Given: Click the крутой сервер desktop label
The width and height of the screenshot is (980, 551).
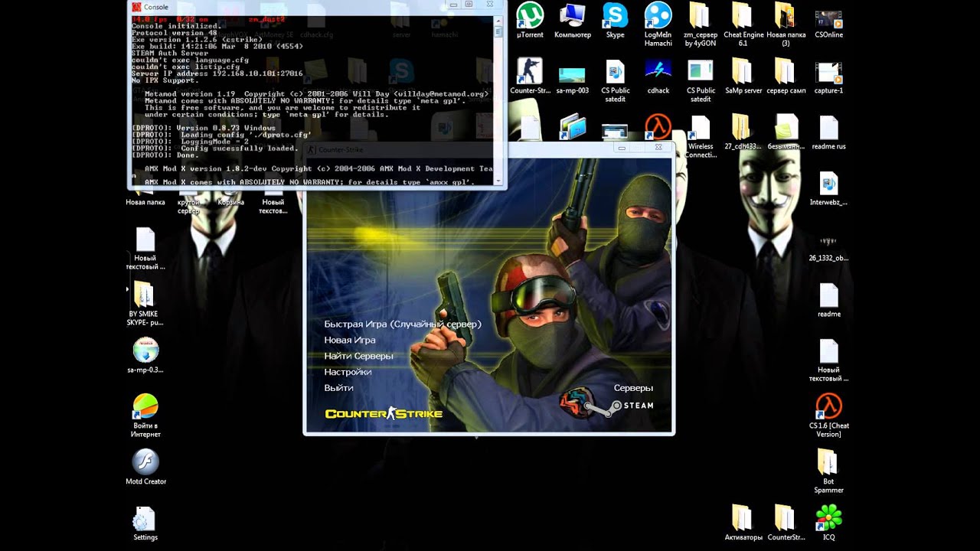Looking at the screenshot, I should coord(188,207).
